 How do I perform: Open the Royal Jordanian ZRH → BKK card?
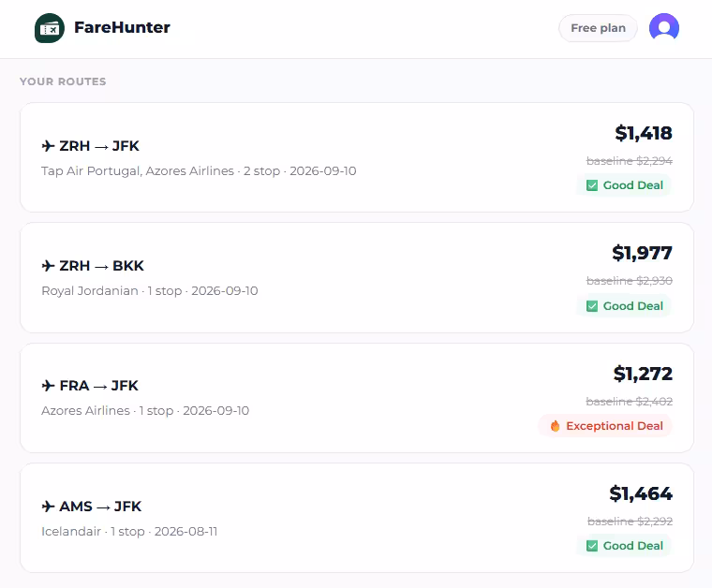pyautogui.click(x=357, y=278)
